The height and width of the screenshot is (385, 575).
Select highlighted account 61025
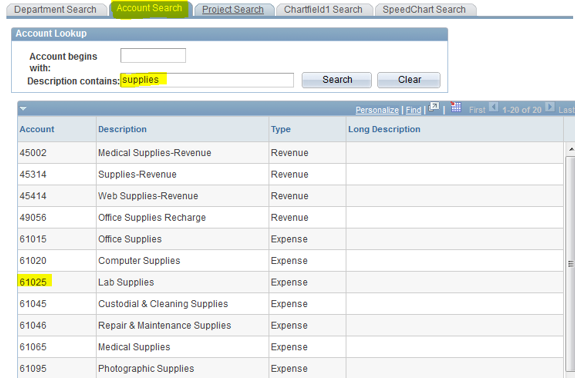(33, 282)
